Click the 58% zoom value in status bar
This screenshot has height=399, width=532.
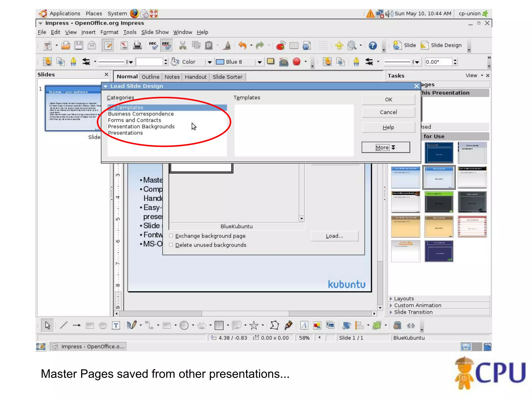[304, 338]
